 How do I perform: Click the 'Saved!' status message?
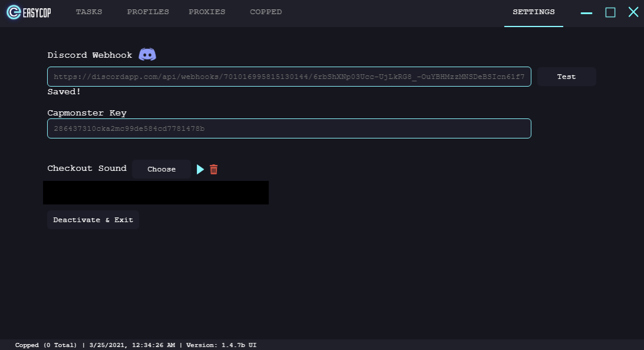click(64, 91)
